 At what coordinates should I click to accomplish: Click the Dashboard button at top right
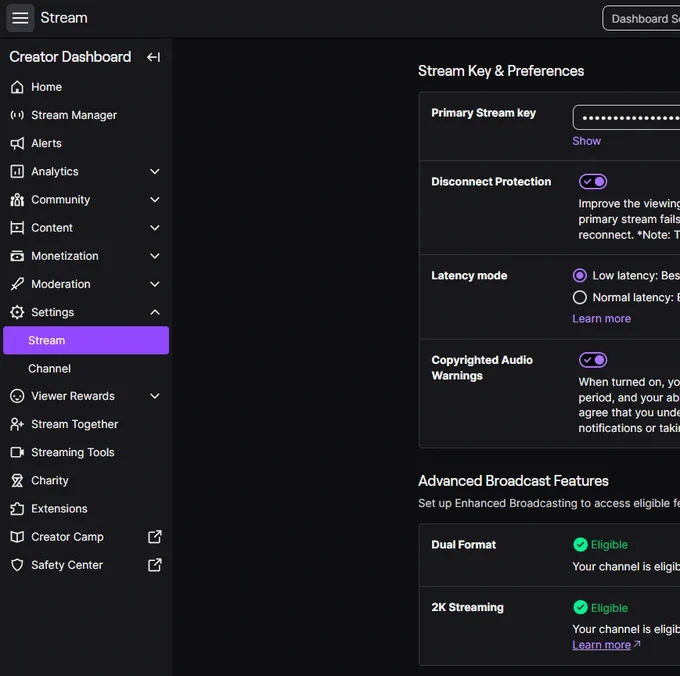tap(641, 19)
